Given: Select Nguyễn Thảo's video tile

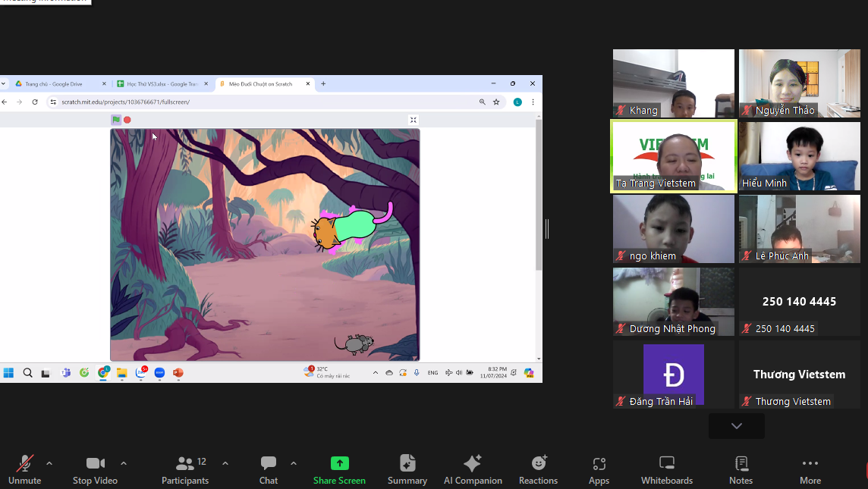Looking at the screenshot, I should 800,83.
